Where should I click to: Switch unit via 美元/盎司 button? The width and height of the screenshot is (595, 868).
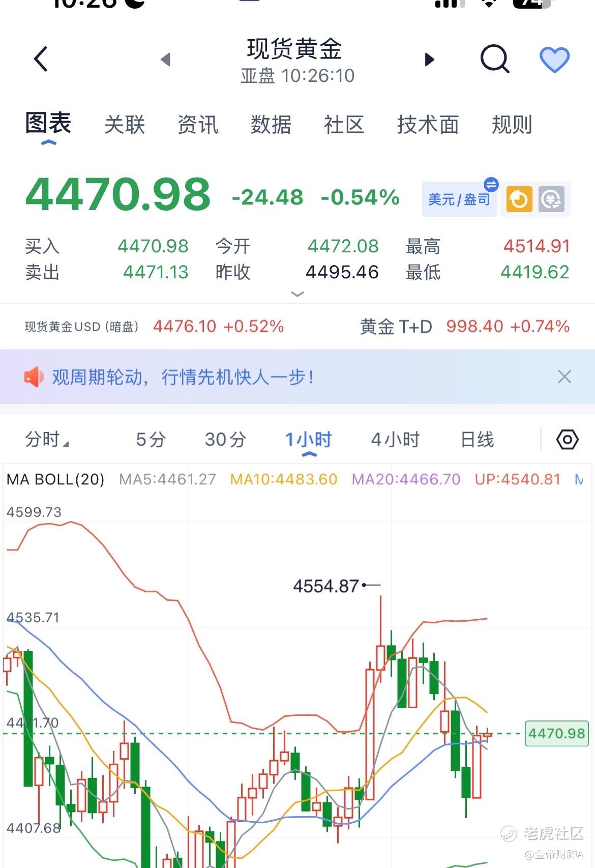coord(460,199)
